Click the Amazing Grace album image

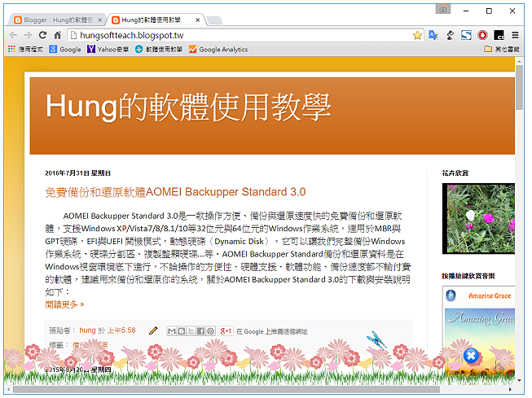[x=479, y=343]
